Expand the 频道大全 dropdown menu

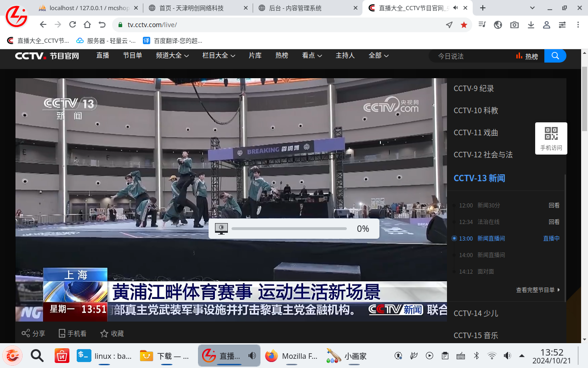172,55
